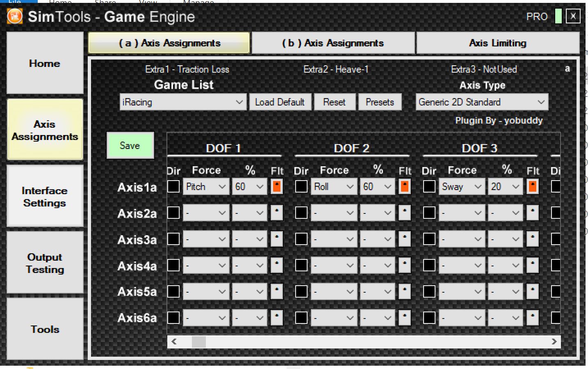This screenshot has height=369, width=588.
Task: Open Axis1a DOF 2 percent 60 dropdown
Action: point(377,187)
